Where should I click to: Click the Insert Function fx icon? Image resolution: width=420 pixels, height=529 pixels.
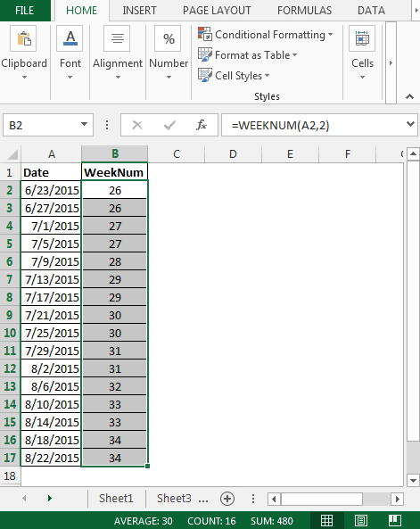pos(201,125)
